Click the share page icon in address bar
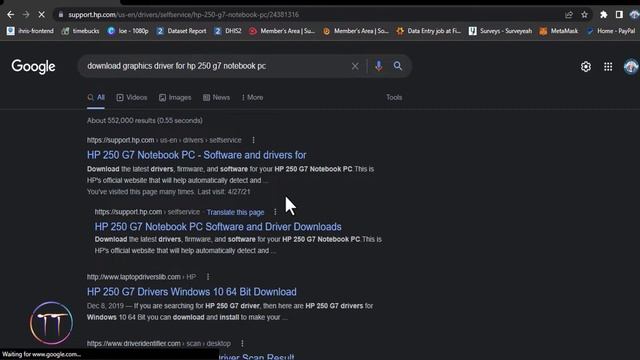Image resolution: width=640 pixels, height=360 pixels. click(x=569, y=15)
